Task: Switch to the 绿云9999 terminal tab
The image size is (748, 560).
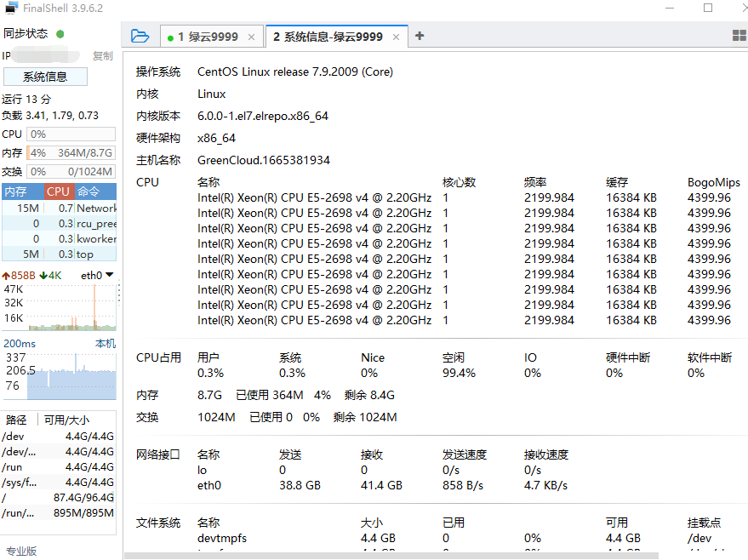Action: tap(200, 37)
